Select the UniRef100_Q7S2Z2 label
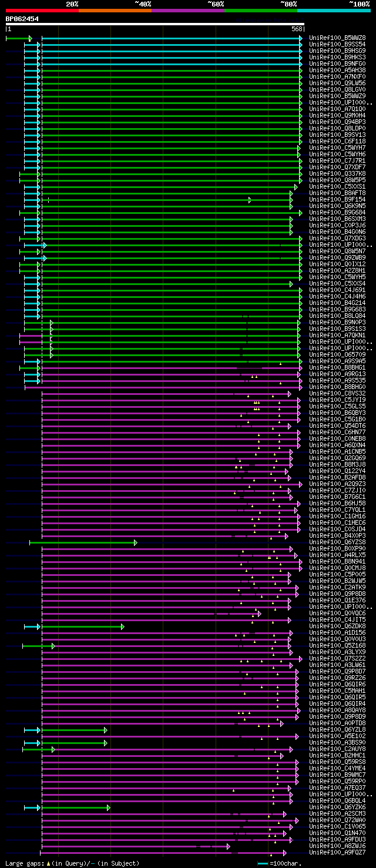The height and width of the screenshot is (868, 376). (x=337, y=658)
